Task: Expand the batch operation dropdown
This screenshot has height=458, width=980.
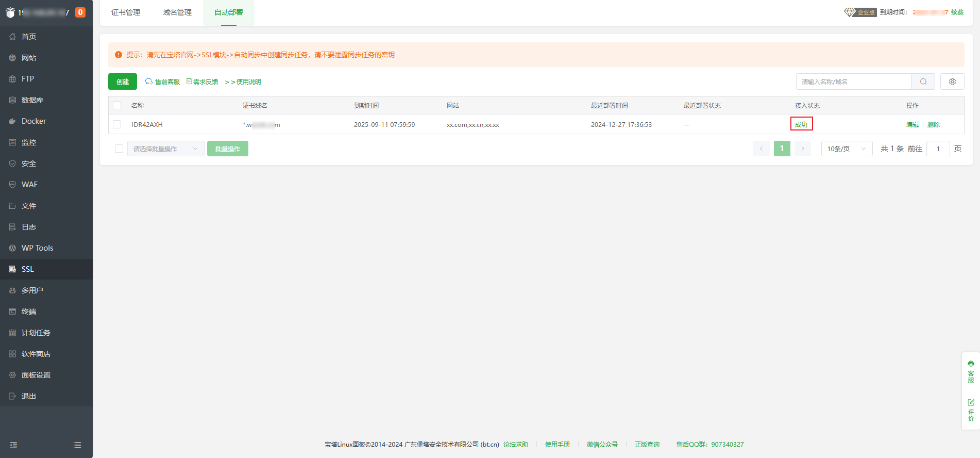Action: (165, 149)
